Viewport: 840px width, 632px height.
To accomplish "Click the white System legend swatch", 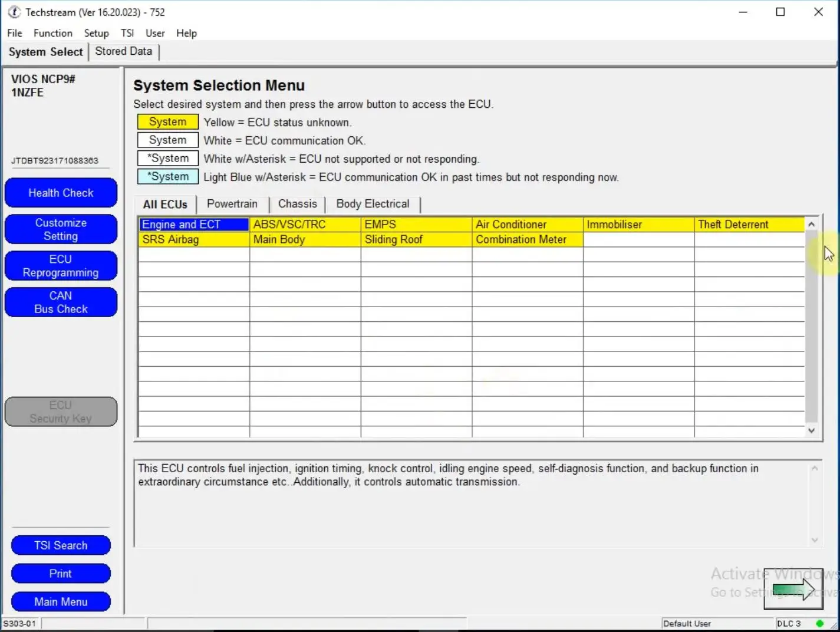I will point(167,140).
